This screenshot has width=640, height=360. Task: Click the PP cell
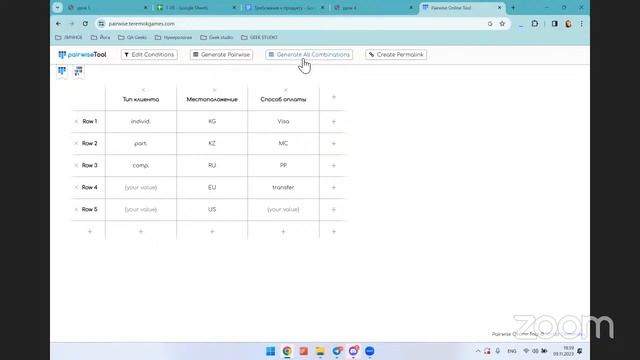click(x=283, y=166)
